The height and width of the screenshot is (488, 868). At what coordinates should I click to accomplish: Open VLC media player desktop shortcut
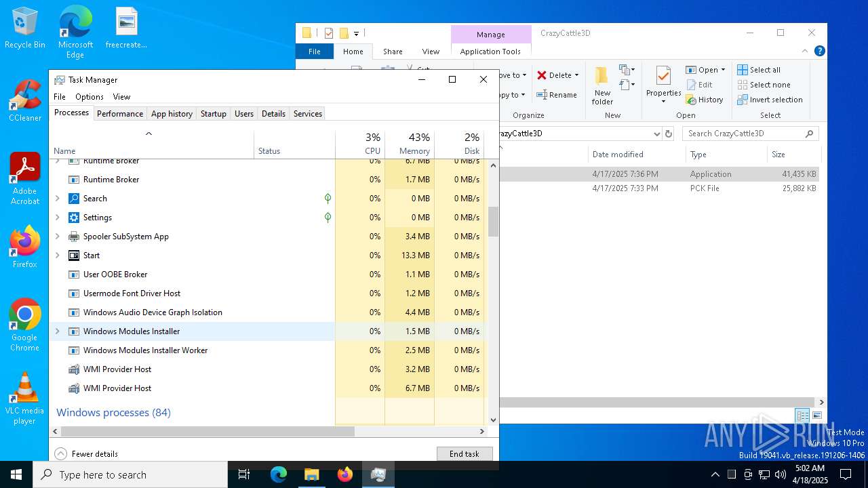coord(25,399)
